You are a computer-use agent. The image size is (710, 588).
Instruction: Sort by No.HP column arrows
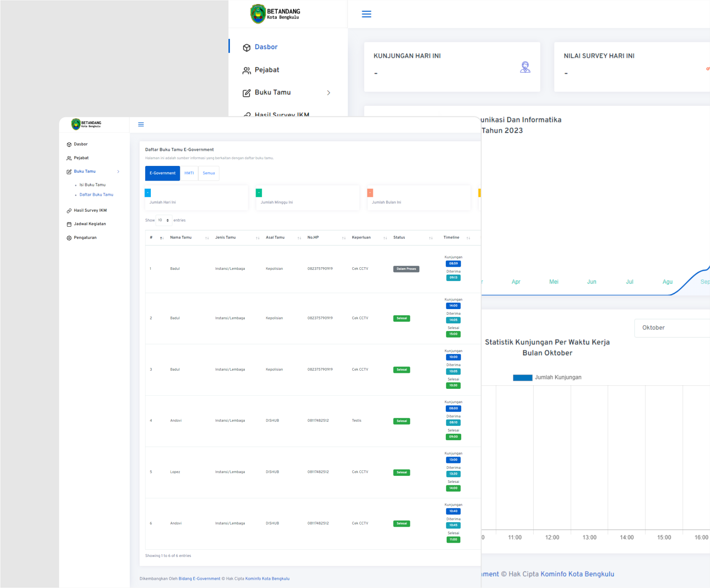tap(344, 238)
